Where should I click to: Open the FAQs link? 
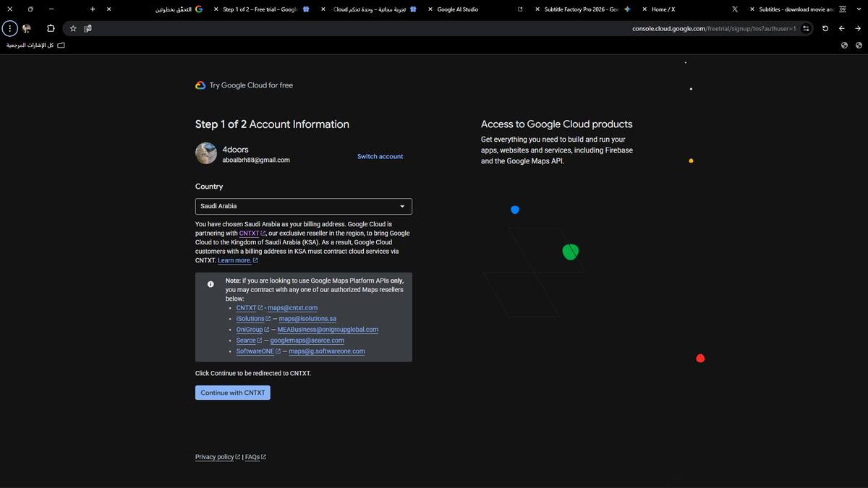255,457
